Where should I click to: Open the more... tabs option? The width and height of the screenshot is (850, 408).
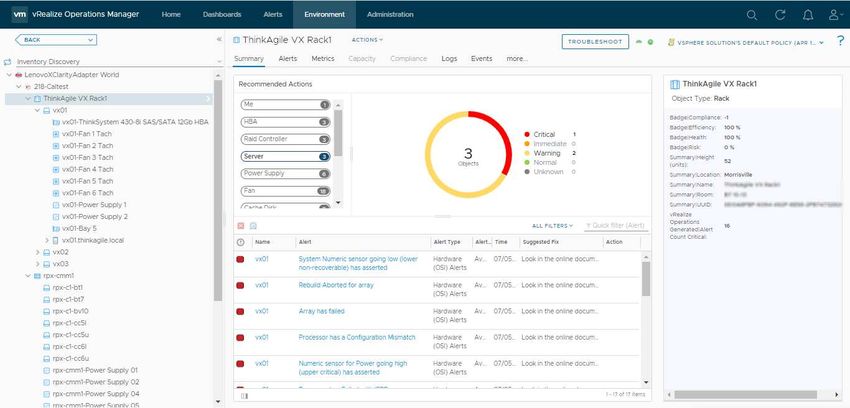(x=517, y=59)
